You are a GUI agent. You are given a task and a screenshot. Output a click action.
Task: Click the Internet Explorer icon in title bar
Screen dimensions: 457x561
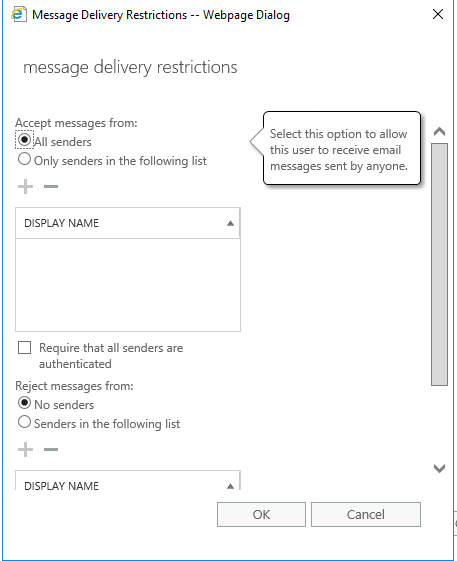tap(19, 15)
